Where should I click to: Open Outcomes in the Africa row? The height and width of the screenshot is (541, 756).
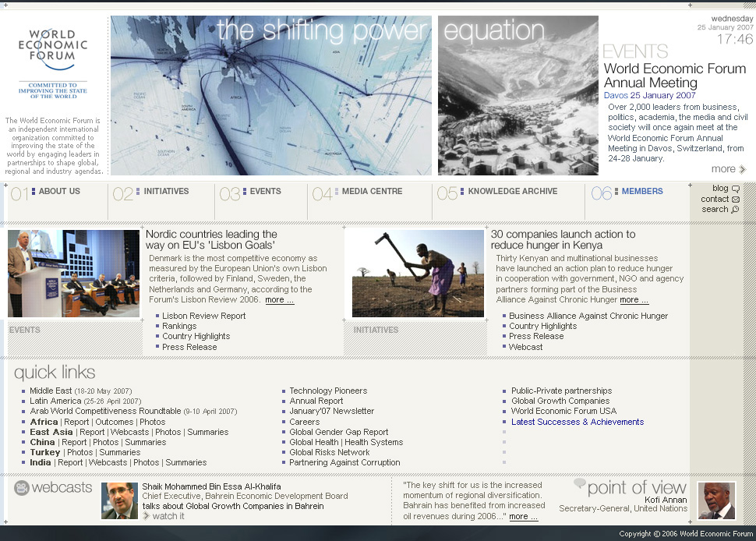[x=115, y=422]
